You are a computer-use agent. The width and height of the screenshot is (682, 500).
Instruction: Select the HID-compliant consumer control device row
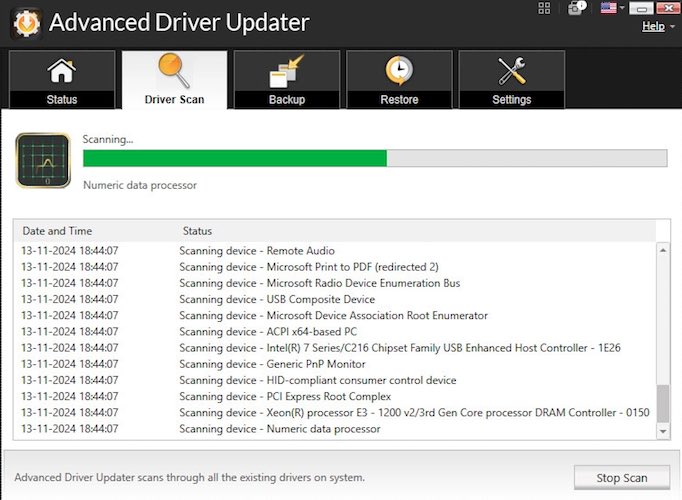[x=335, y=380]
